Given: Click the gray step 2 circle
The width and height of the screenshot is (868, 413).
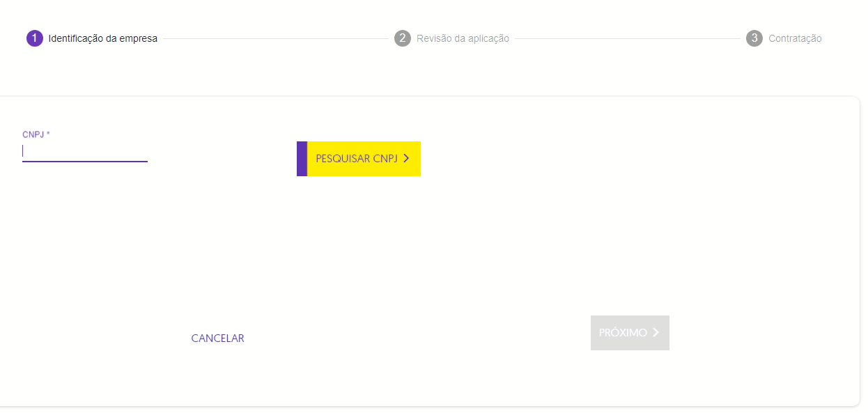Looking at the screenshot, I should click(x=402, y=38).
